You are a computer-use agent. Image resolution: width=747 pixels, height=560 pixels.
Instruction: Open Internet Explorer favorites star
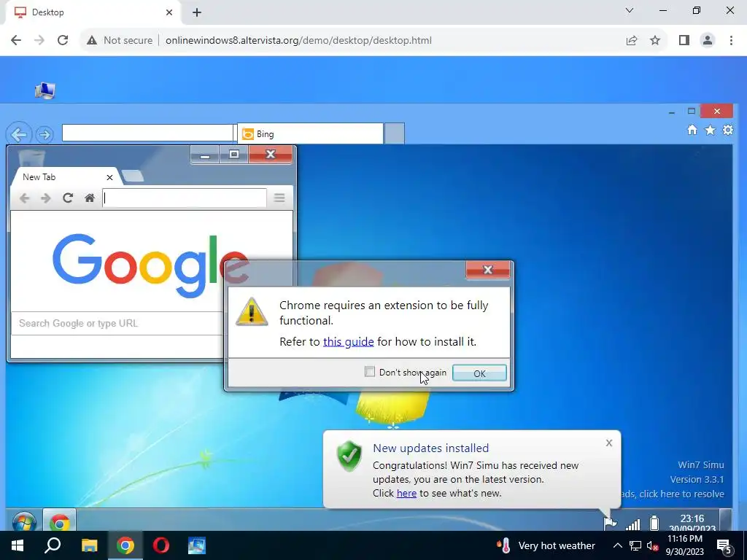[710, 130]
